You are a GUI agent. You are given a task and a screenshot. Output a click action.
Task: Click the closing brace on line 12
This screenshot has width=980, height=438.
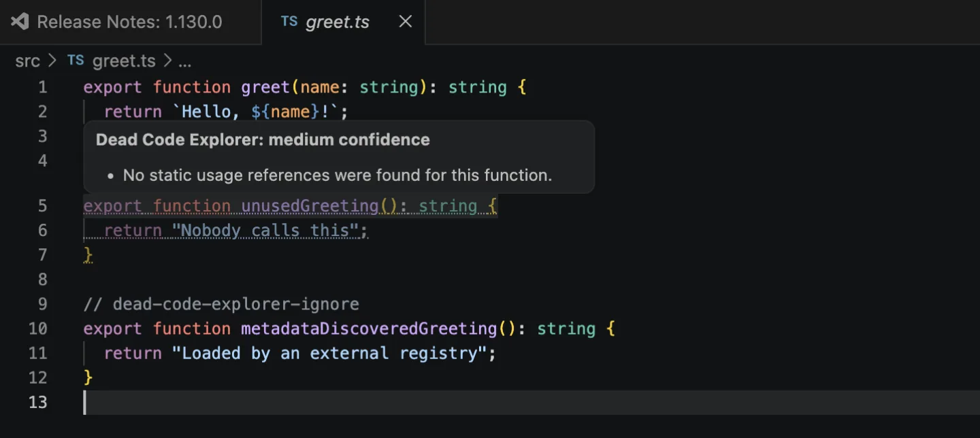88,377
